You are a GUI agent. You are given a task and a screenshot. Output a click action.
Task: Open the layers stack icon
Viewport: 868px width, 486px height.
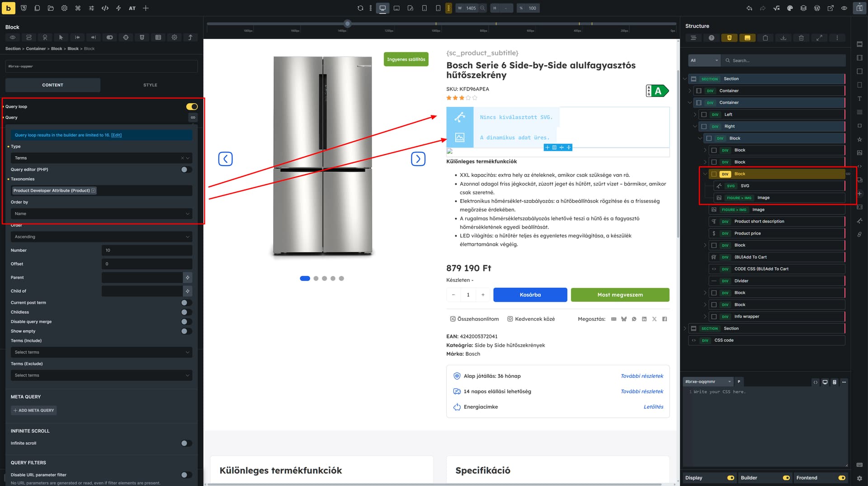803,8
